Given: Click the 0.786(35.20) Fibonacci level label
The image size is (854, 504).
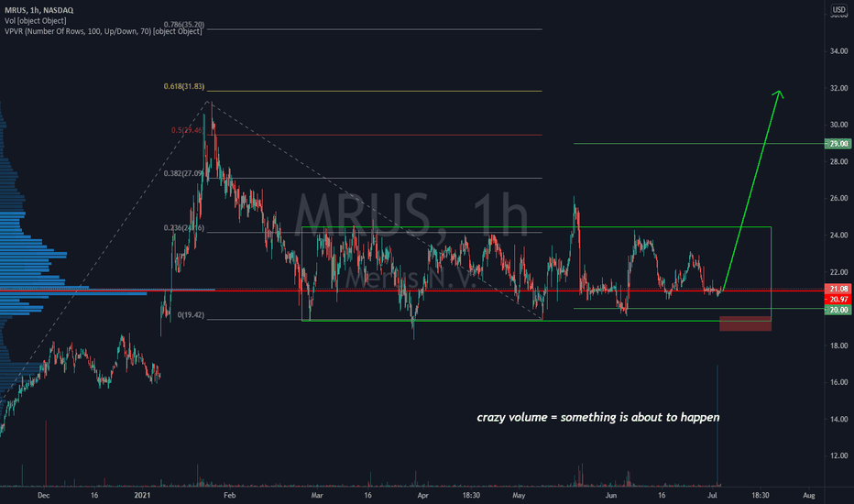Looking at the screenshot, I should (x=184, y=25).
